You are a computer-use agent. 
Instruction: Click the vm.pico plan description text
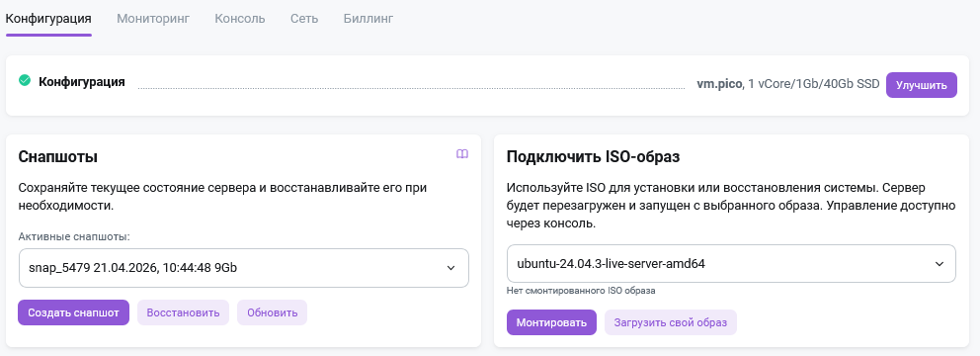pos(788,84)
